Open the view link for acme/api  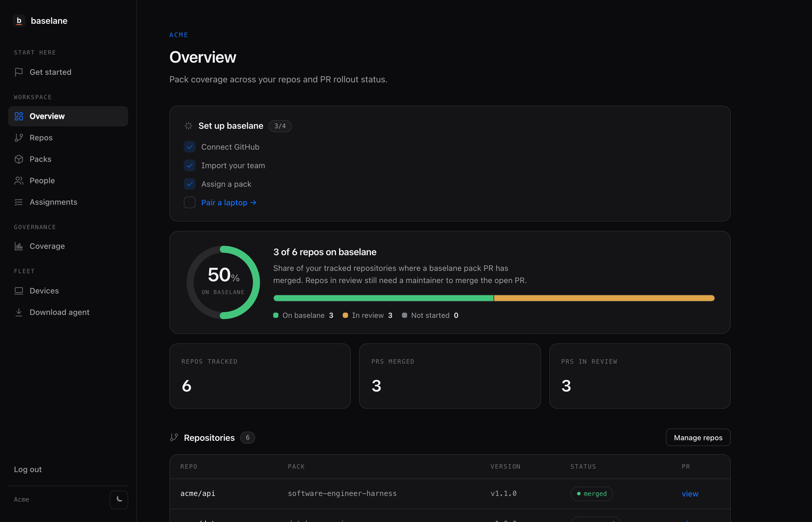690,494
